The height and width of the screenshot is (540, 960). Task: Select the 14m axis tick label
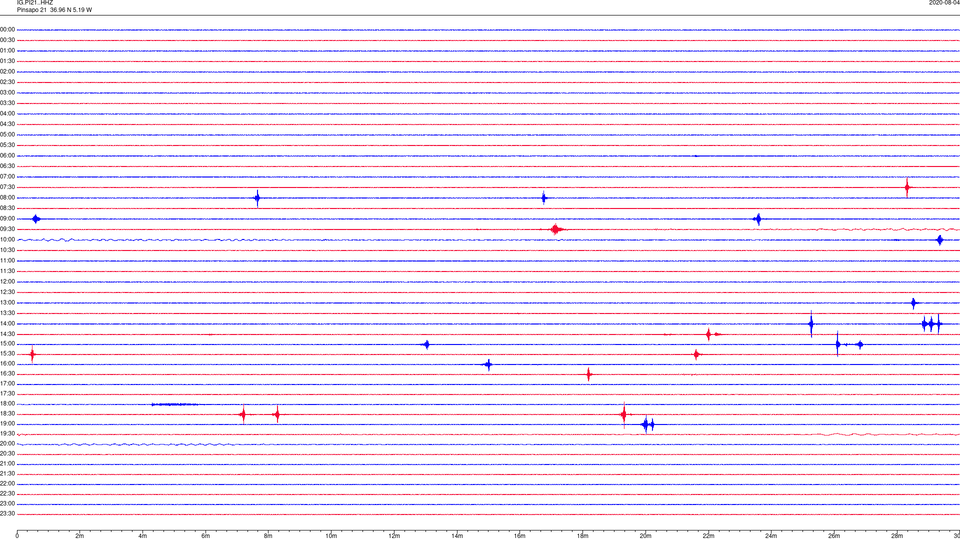tap(457, 536)
